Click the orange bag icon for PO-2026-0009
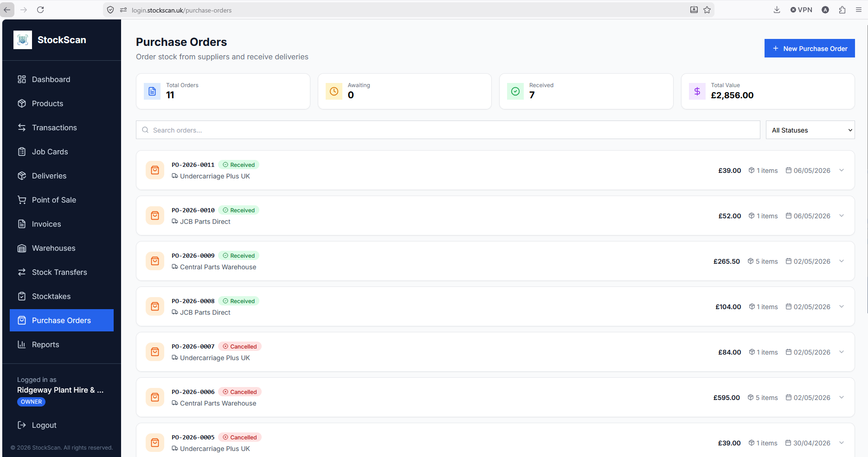The height and width of the screenshot is (457, 868). click(x=155, y=261)
